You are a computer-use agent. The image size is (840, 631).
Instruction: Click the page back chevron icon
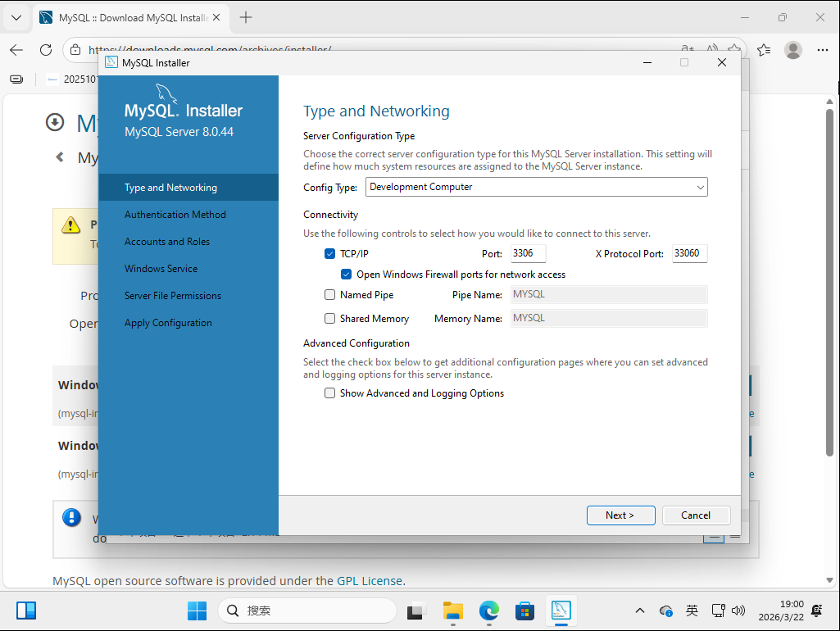coord(60,157)
